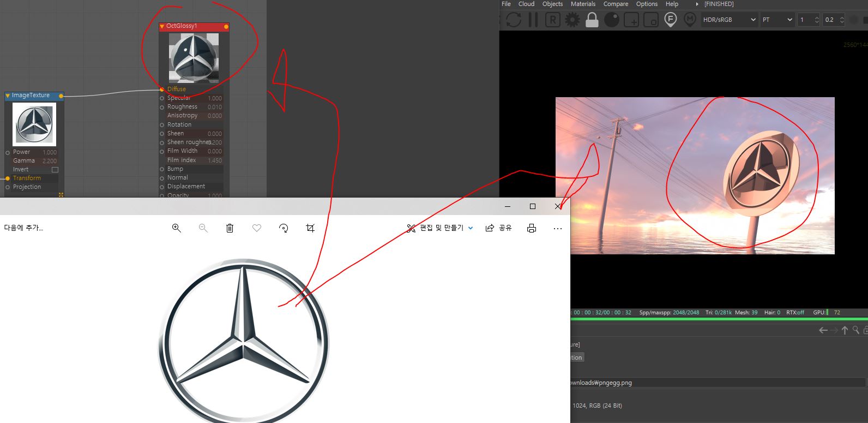The height and width of the screenshot is (423, 868).
Task: Toggle render region R icon
Action: (x=552, y=20)
